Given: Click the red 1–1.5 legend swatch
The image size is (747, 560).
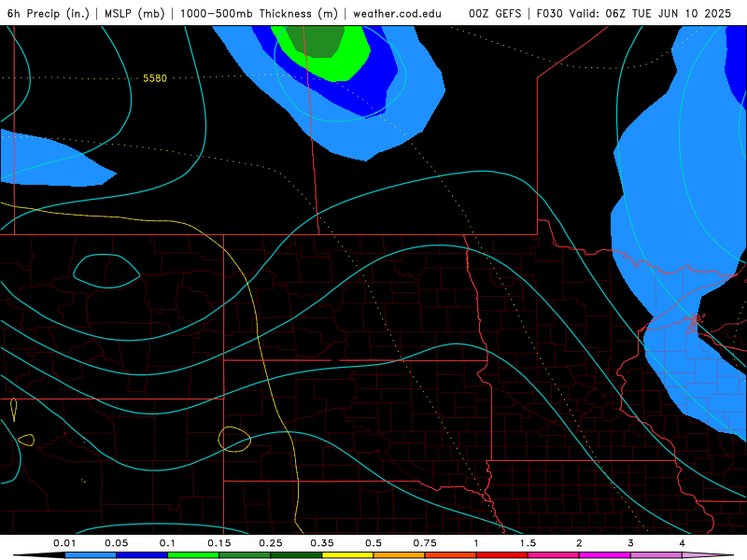Looking at the screenshot, I should (x=502, y=555).
